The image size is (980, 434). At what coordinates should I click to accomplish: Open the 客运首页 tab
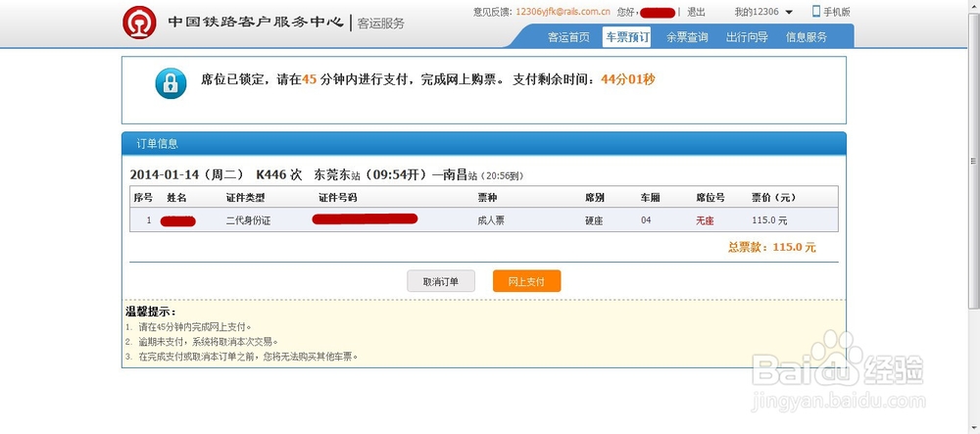(568, 37)
